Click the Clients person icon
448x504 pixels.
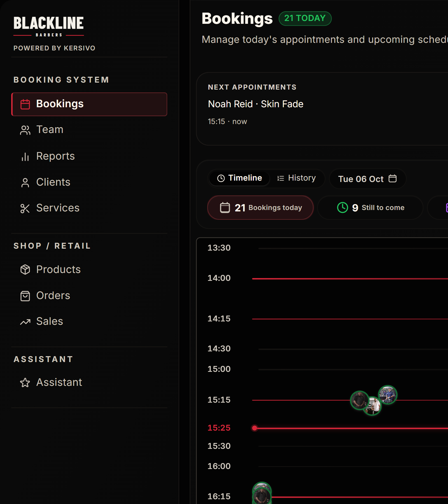click(25, 183)
